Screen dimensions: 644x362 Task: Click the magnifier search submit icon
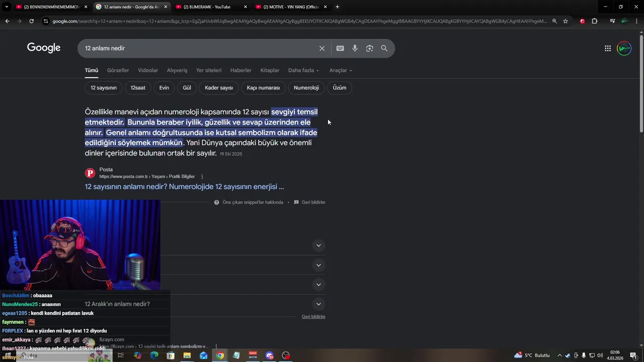click(384, 48)
